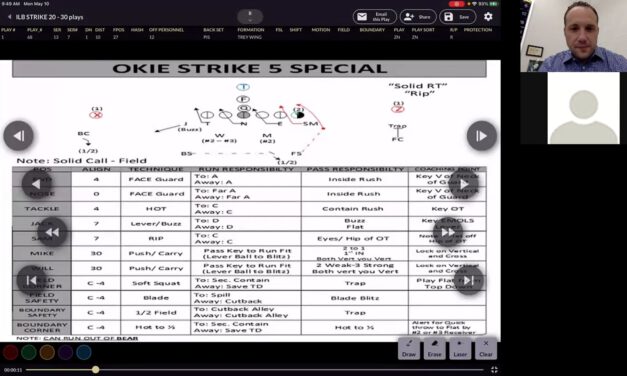Click the TACKLE position row label
This screenshot has width=627, height=376.
pos(42,209)
